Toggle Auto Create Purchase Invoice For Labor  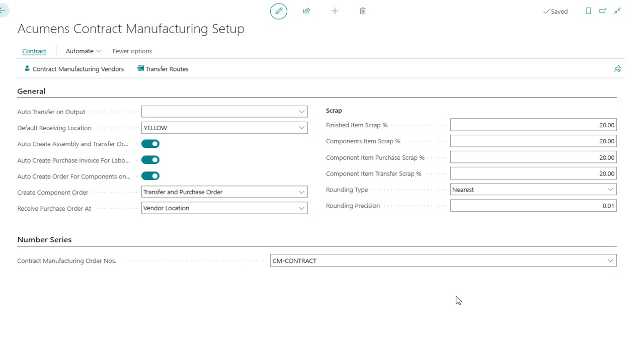pyautogui.click(x=150, y=160)
